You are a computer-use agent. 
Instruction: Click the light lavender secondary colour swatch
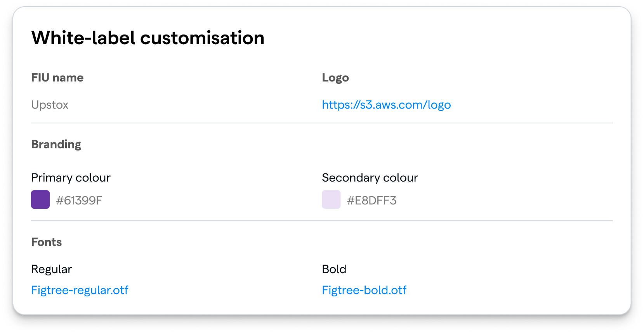pyautogui.click(x=331, y=199)
